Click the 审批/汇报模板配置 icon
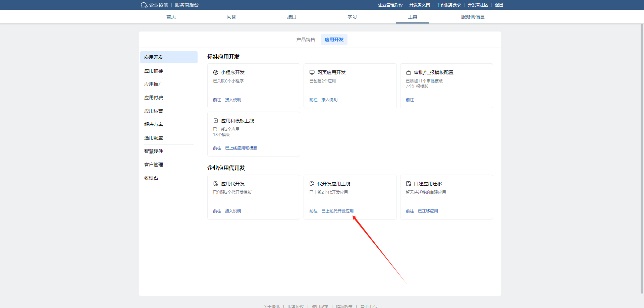 click(409, 72)
